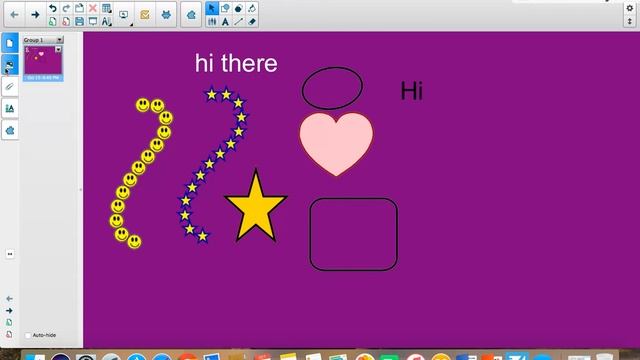Go to the previous page from the sidebar bottom
The width and height of the screenshot is (640, 360).
click(9, 299)
